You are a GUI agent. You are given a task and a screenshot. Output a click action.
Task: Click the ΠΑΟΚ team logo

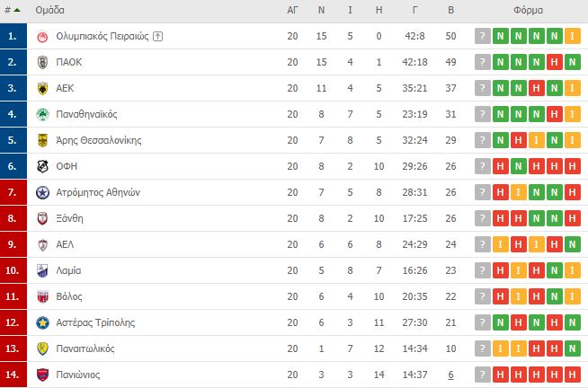tap(43, 62)
